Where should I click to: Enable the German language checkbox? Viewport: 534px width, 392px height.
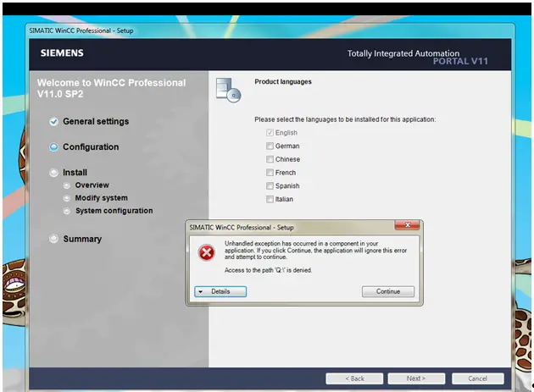tap(270, 146)
